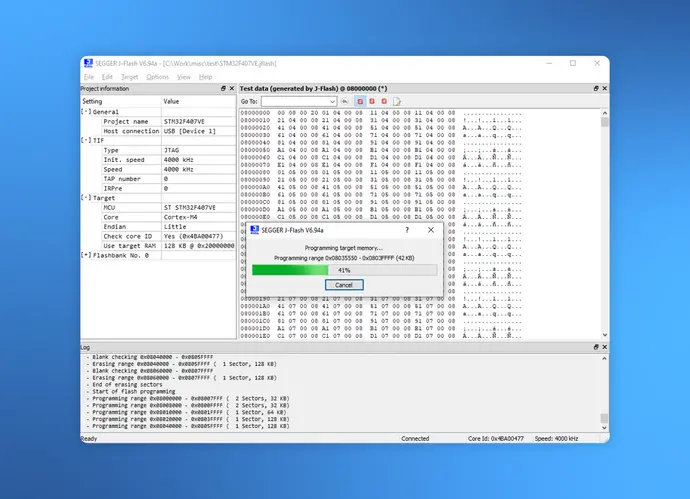Open the Go To address dropdown
The image size is (690, 499).
[x=331, y=101]
